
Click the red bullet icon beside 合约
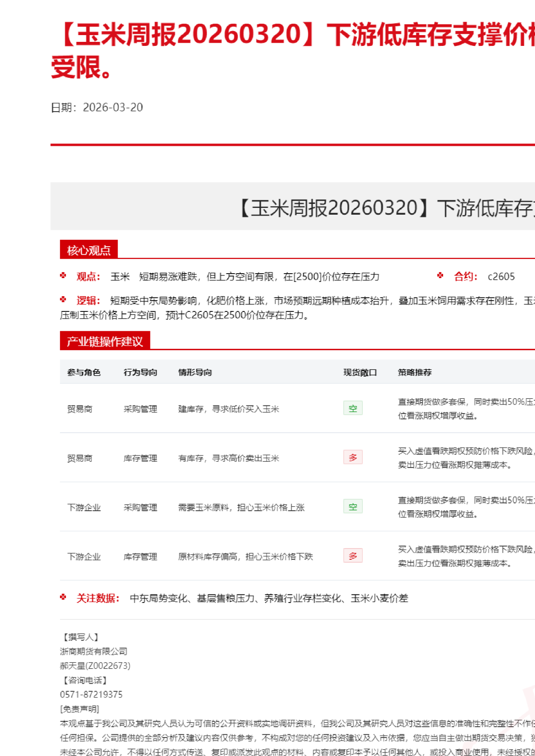[x=440, y=275]
